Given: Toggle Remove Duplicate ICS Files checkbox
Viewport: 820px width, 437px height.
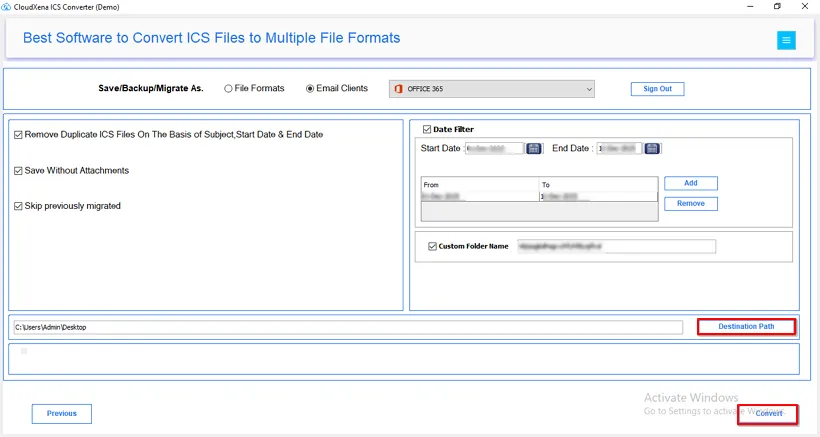Looking at the screenshot, I should (x=18, y=135).
